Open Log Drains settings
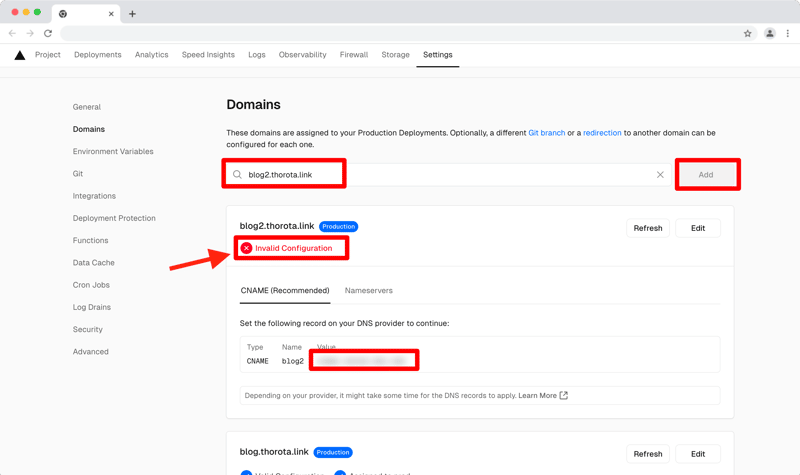This screenshot has height=475, width=800. (91, 307)
